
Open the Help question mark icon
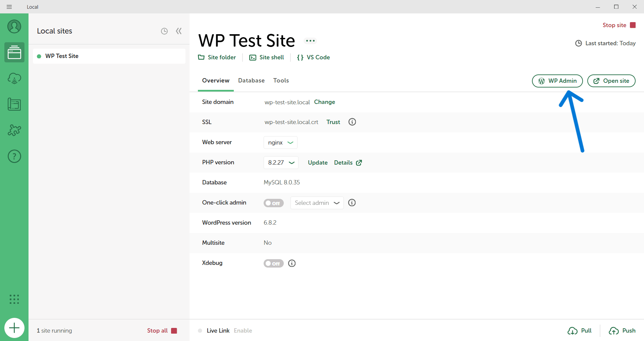point(14,156)
